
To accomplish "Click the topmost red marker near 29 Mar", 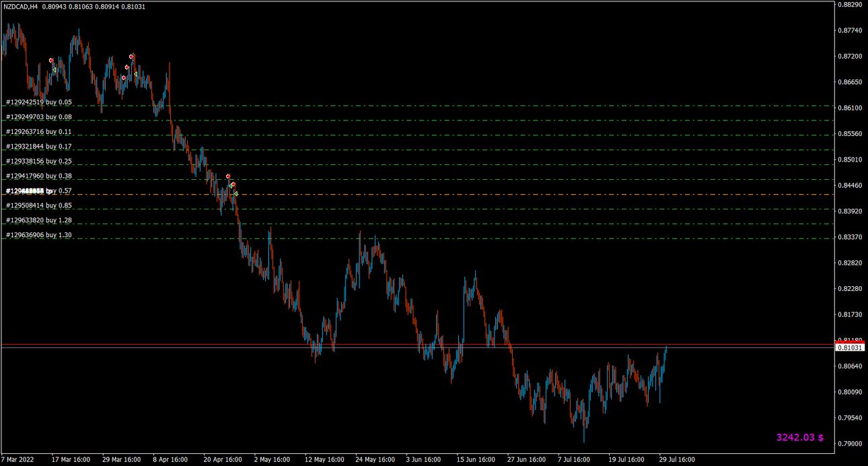I will pos(132,57).
